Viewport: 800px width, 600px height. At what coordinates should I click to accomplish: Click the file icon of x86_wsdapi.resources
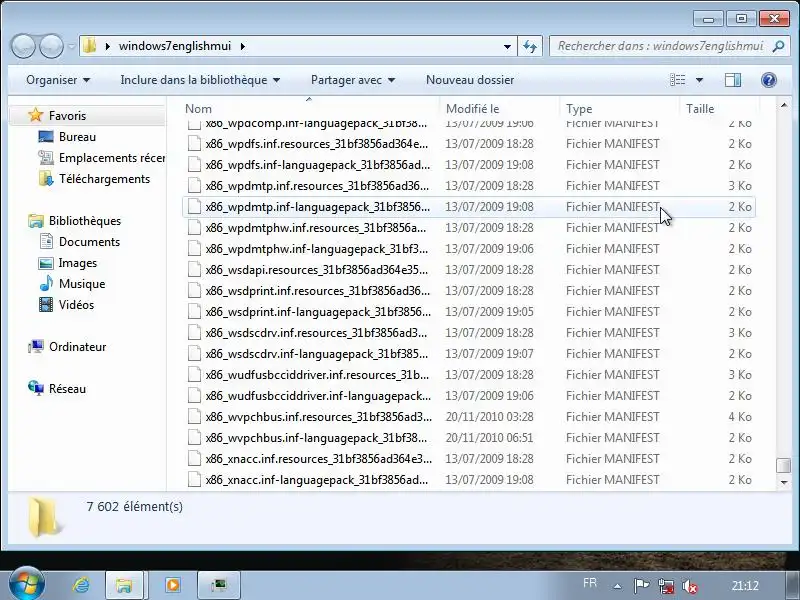tap(194, 269)
